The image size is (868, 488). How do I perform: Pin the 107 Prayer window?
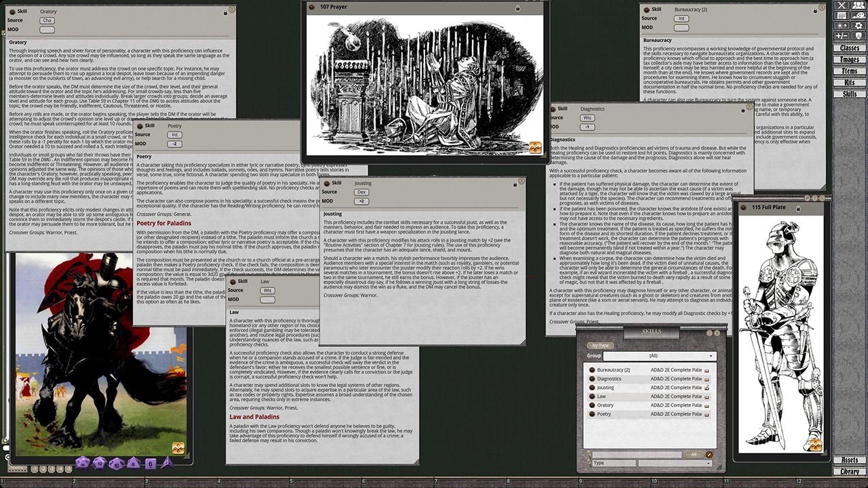pos(517,9)
